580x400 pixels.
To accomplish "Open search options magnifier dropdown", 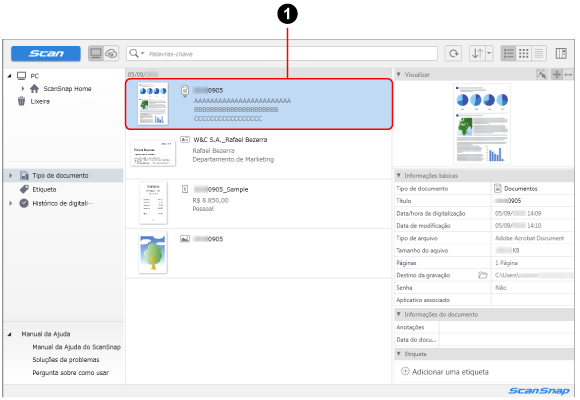I will (136, 54).
